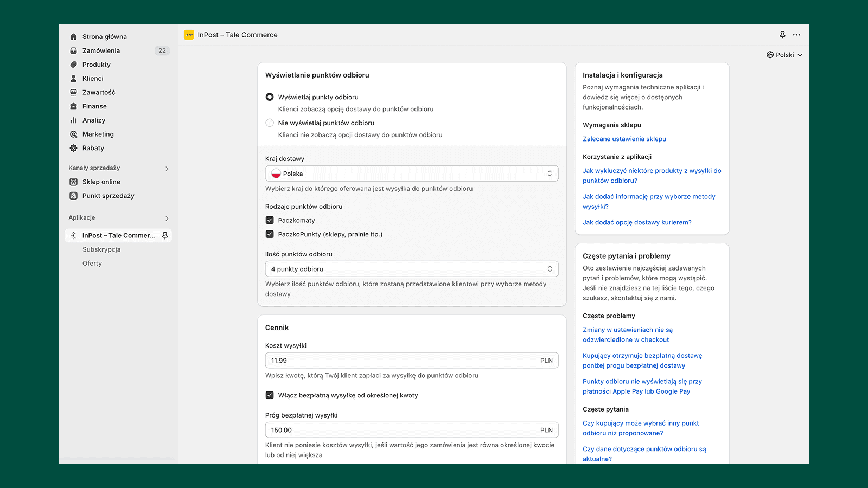The image size is (868, 488).
Task: Click the Zamówienia inbox icon
Action: pyautogui.click(x=74, y=50)
